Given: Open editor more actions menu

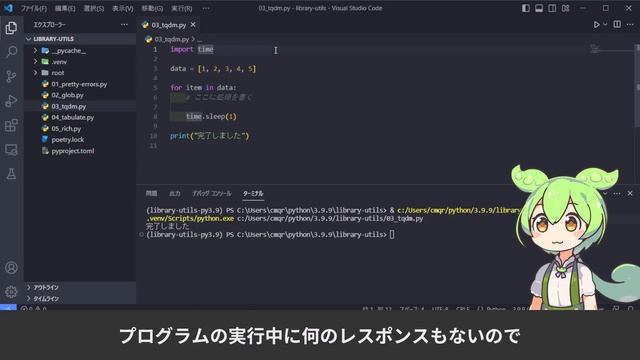Looking at the screenshot, I should pyautogui.click(x=630, y=24).
